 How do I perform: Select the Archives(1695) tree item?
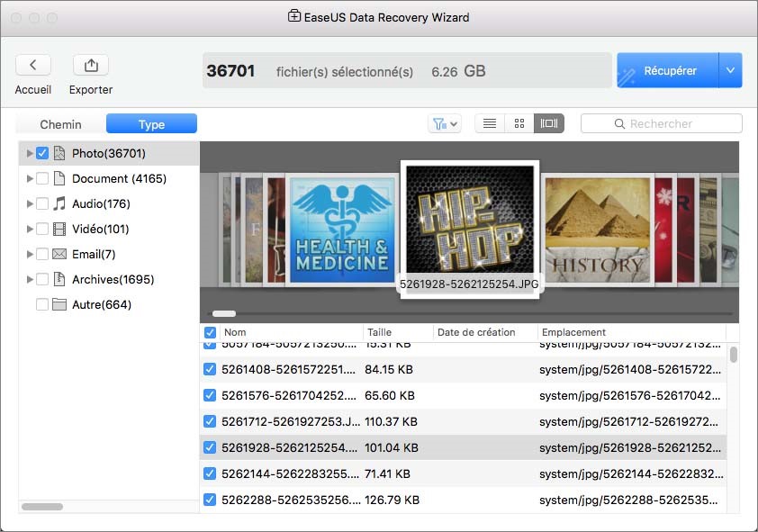(109, 279)
